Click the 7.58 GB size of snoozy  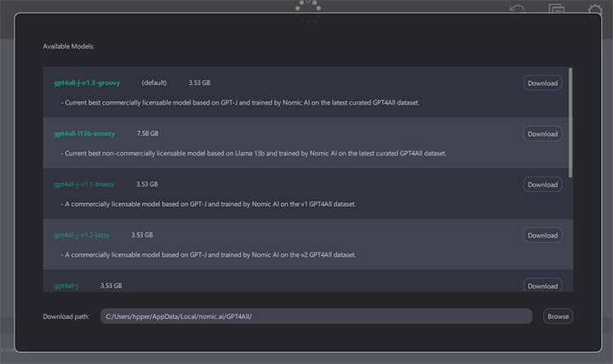(x=147, y=134)
